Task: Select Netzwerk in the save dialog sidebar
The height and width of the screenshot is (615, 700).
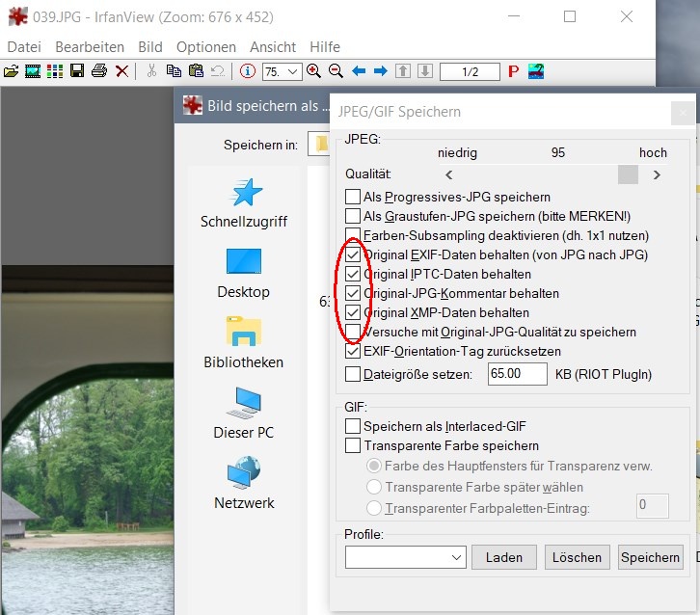Action: tap(244, 483)
